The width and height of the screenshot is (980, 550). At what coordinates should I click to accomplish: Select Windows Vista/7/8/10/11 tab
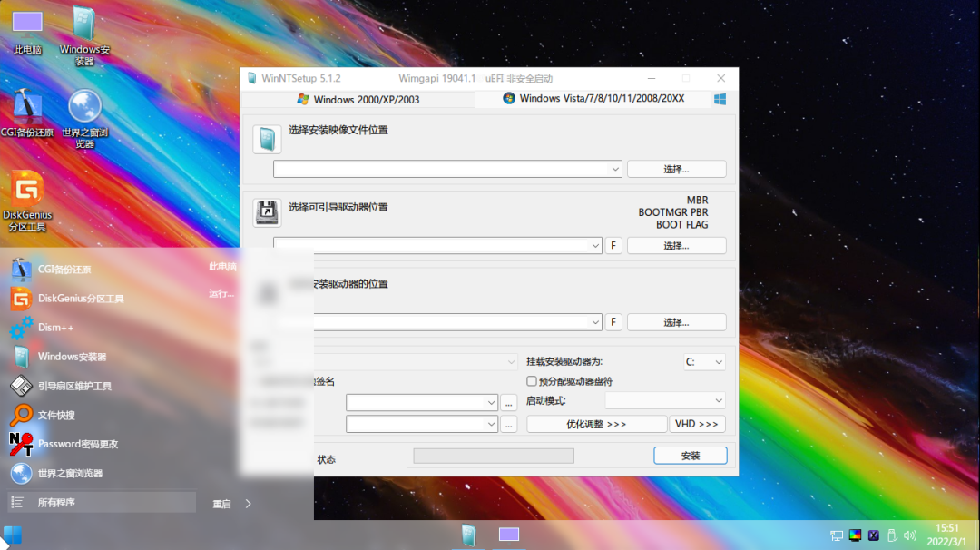(x=593, y=99)
